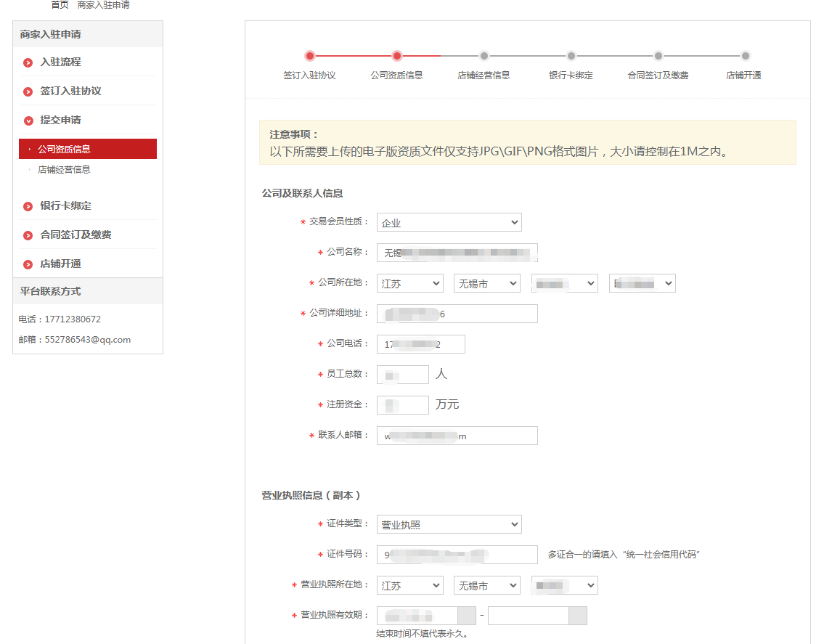Image resolution: width=832 pixels, height=644 pixels.
Task: Click the 签订入驻协议 progress step marker
Action: [310, 56]
